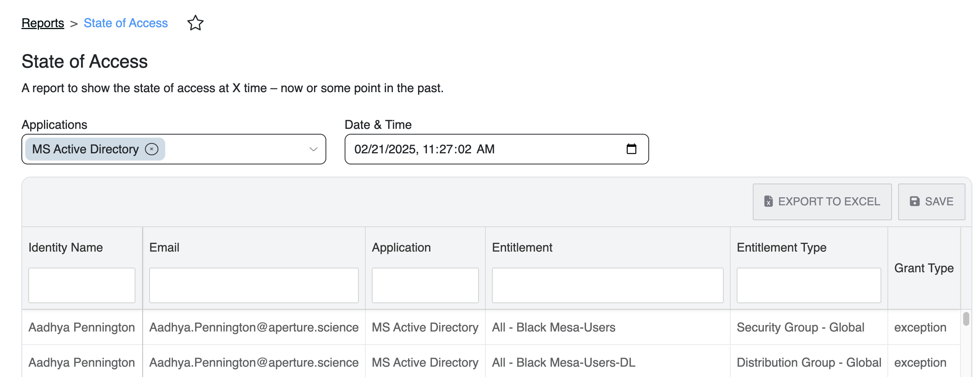Screen dimensions: 980x377
Task: Sort by Identity Name column header
Action: click(66, 247)
